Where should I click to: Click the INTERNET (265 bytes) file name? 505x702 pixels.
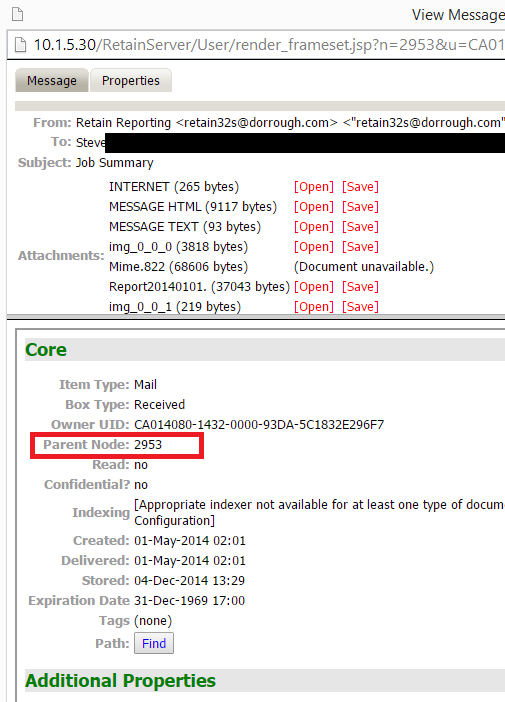pos(174,187)
